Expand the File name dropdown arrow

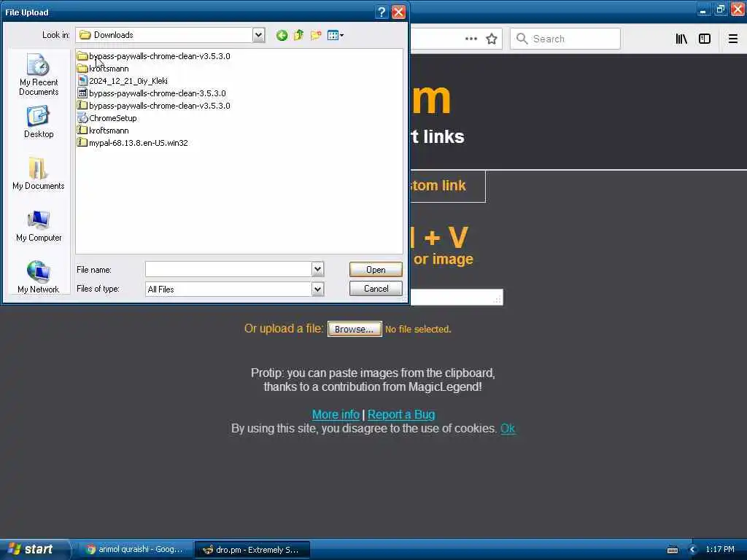pyautogui.click(x=318, y=270)
